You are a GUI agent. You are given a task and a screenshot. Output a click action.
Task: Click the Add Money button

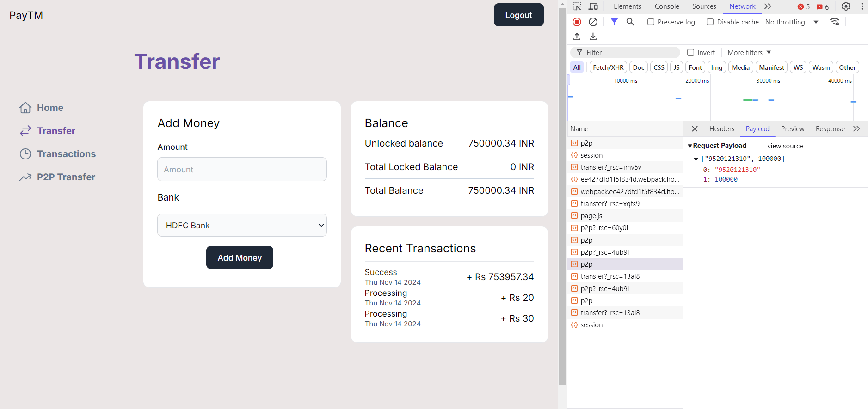tap(240, 257)
